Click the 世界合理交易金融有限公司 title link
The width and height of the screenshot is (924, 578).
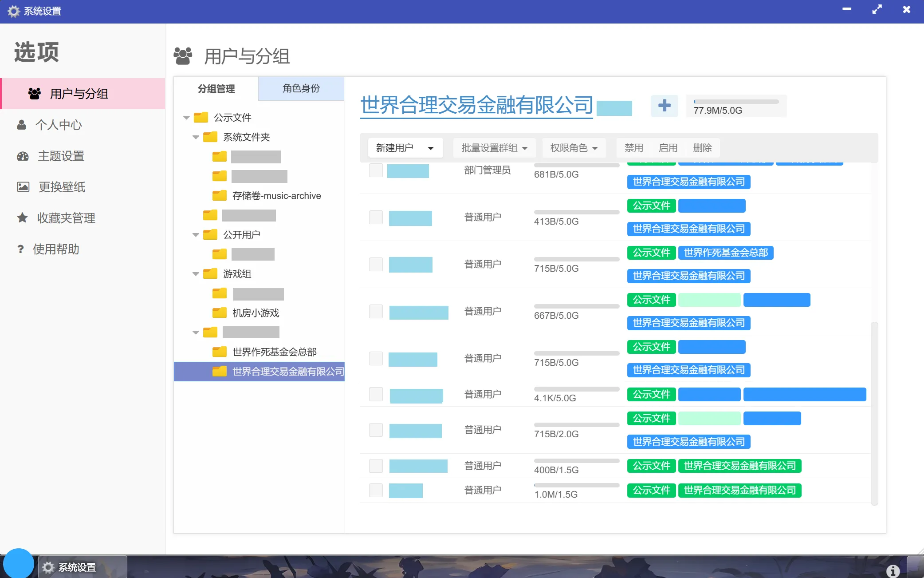point(476,106)
